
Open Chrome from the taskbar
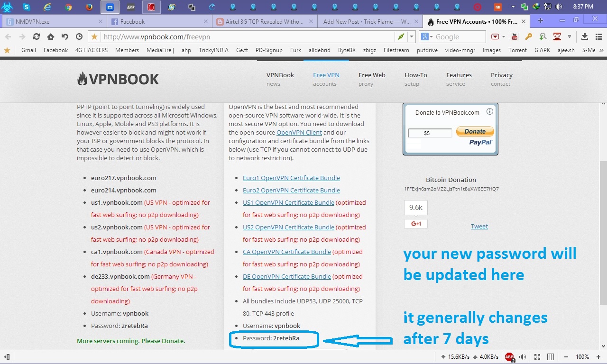click(68, 7)
